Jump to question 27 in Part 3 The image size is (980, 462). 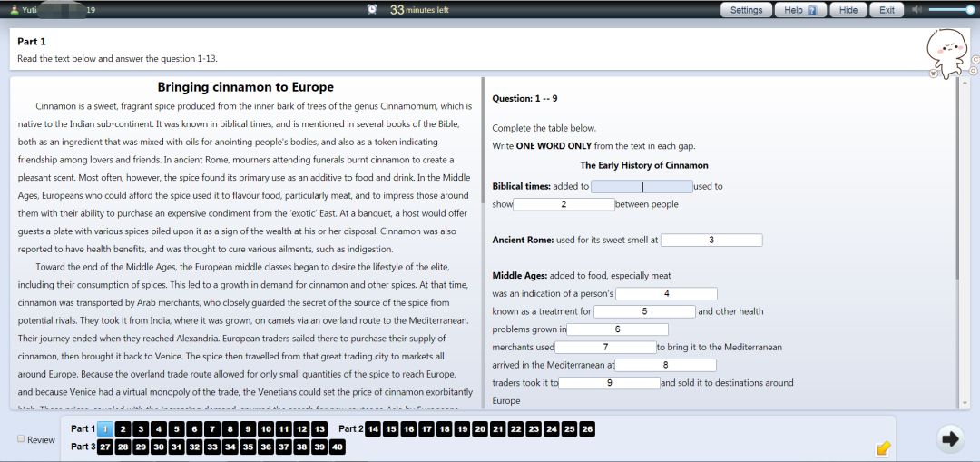click(x=105, y=447)
